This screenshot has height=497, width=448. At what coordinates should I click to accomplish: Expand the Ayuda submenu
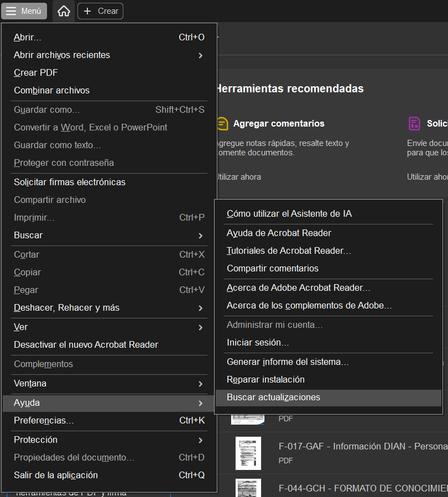click(109, 403)
